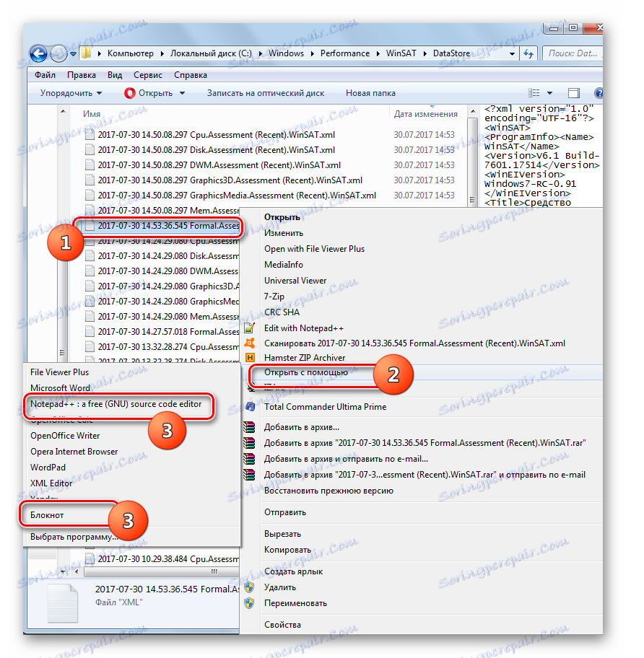Open the Файл menu
The height and width of the screenshot is (658, 644).
click(x=45, y=75)
